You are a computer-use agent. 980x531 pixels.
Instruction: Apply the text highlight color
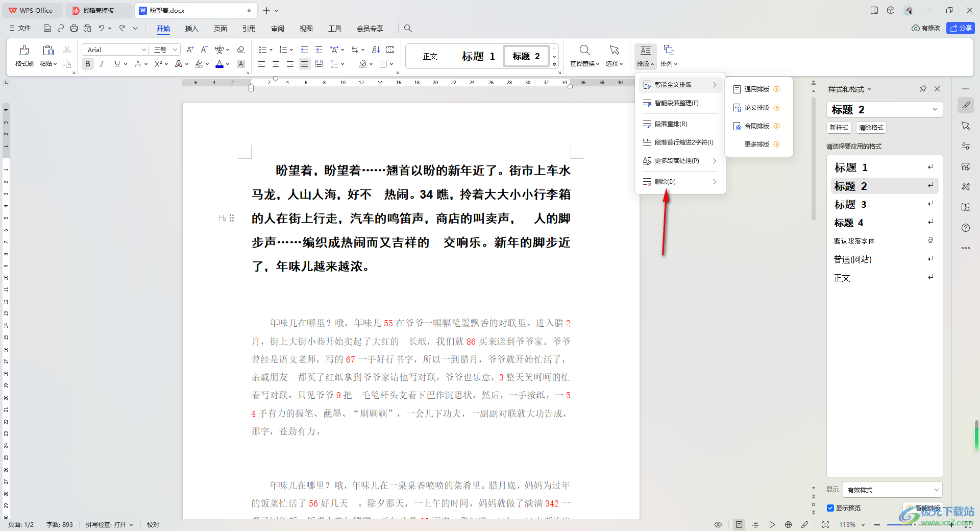(x=200, y=64)
